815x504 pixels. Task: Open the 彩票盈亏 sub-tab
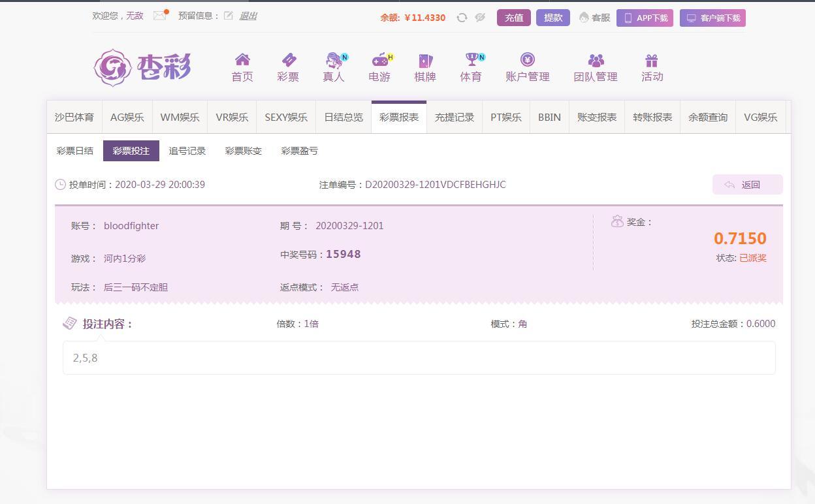click(300, 151)
